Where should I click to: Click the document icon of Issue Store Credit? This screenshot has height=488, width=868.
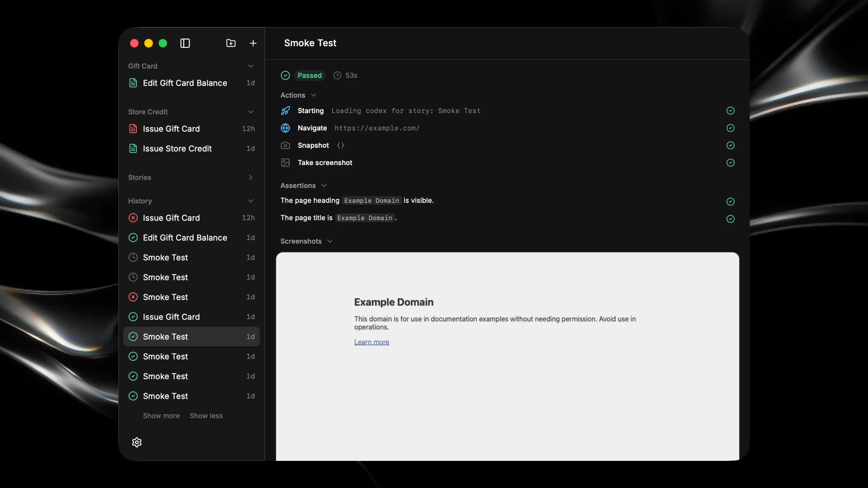point(133,149)
